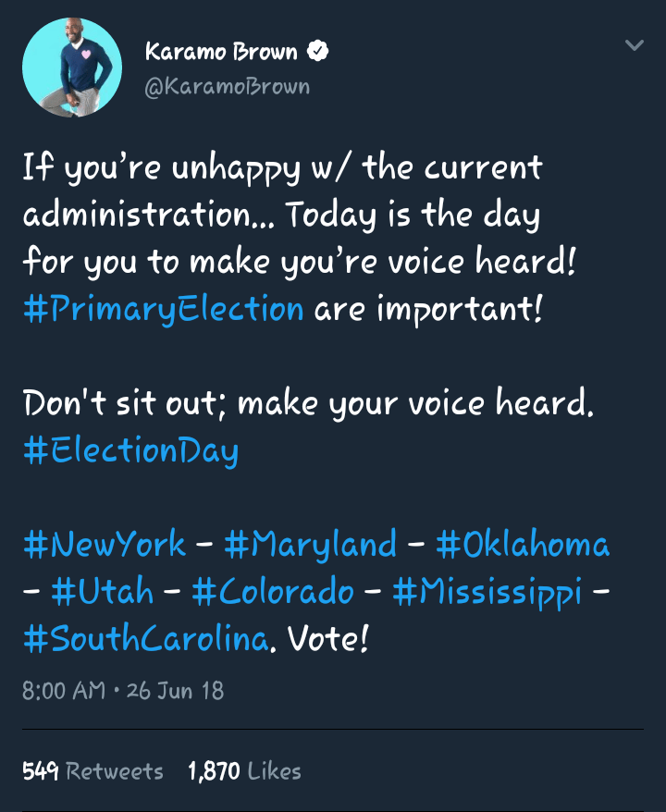Open the #SouthCarolina hashtag
This screenshot has height=812, width=666.
[146, 639]
